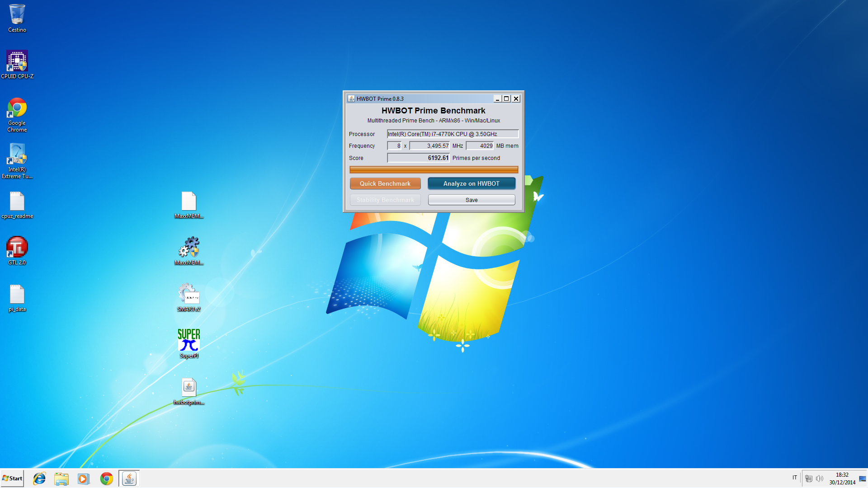Open Chrome from the taskbar
The width and height of the screenshot is (868, 488).
[107, 479]
